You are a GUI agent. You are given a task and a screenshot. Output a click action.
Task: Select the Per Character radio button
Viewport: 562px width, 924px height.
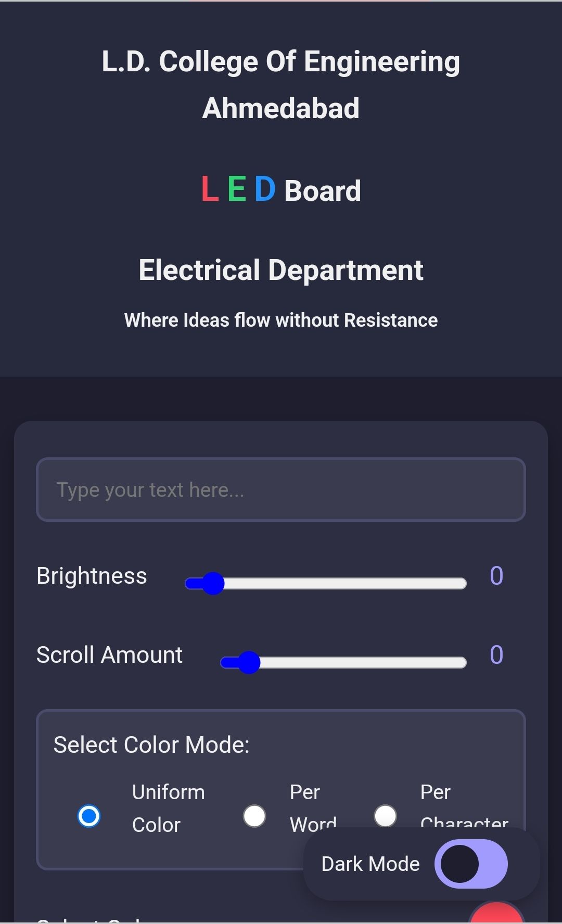click(x=385, y=816)
